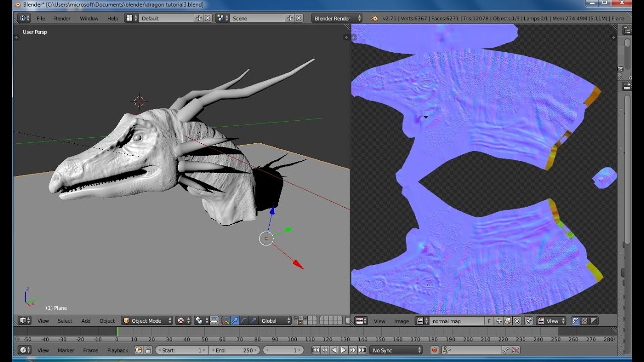The width and height of the screenshot is (644, 362).
Task: Play the animation forward
Action: [x=344, y=350]
